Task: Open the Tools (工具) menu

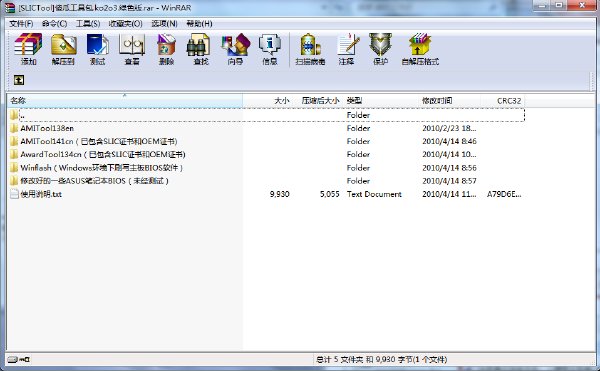Action: point(88,24)
